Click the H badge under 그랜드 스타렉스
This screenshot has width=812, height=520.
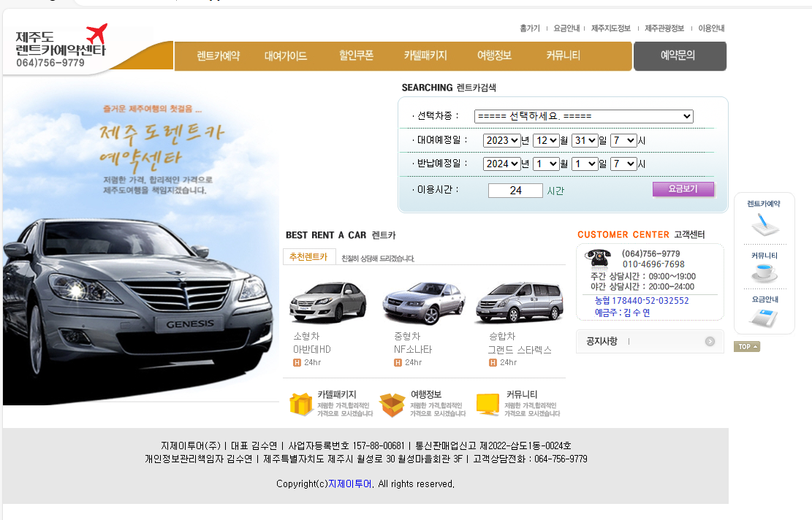click(x=493, y=363)
